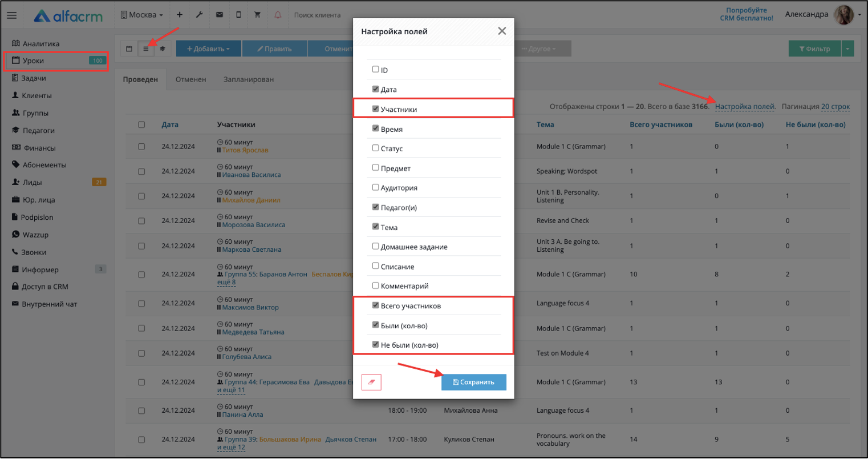Screen dimensions: 868x459
Task: Enable the ID field checkbox
Action: 375,69
